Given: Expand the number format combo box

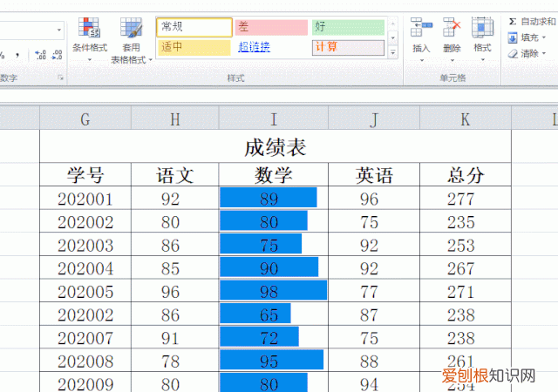Looking at the screenshot, I should (x=59, y=30).
